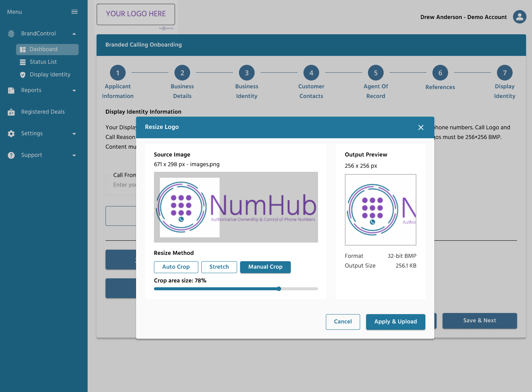Click the BrandControl fingerprint icon
Viewport: 532px width, 392px height.
[x=11, y=34]
